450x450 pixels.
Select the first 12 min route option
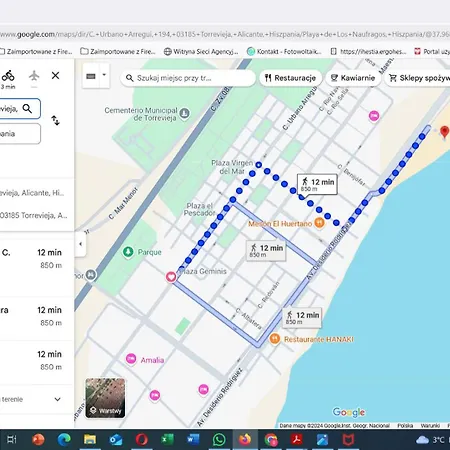37,259
